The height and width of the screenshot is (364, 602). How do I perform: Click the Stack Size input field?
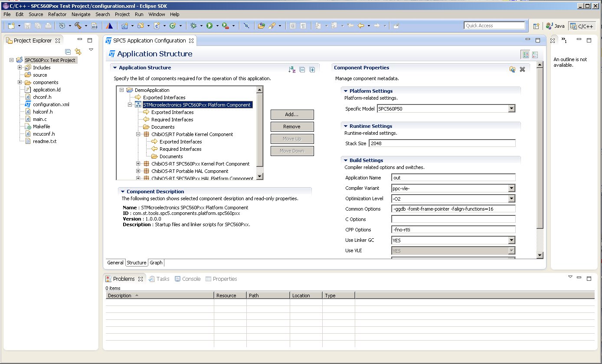click(442, 143)
